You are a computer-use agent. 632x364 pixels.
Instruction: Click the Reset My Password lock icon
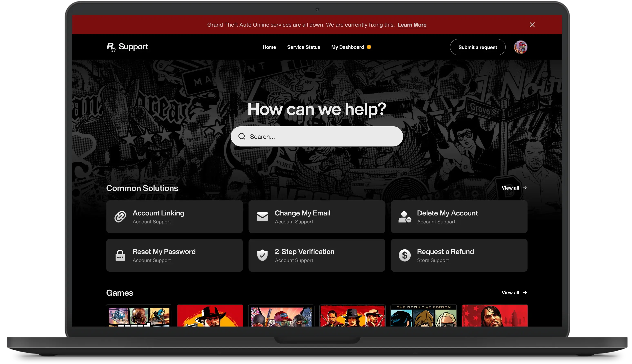(x=120, y=255)
